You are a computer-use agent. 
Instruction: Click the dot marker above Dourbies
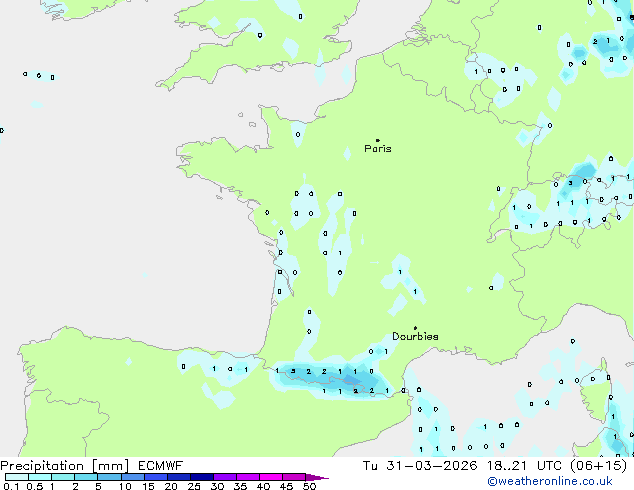point(415,328)
